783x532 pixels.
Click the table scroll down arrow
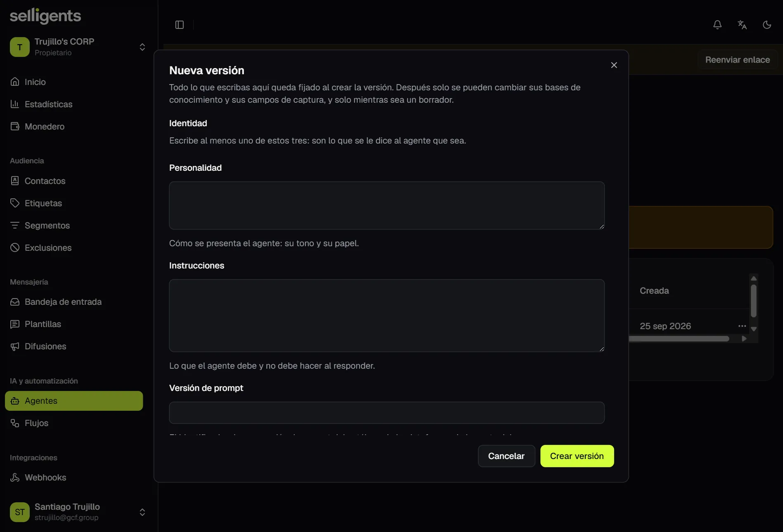(x=754, y=329)
